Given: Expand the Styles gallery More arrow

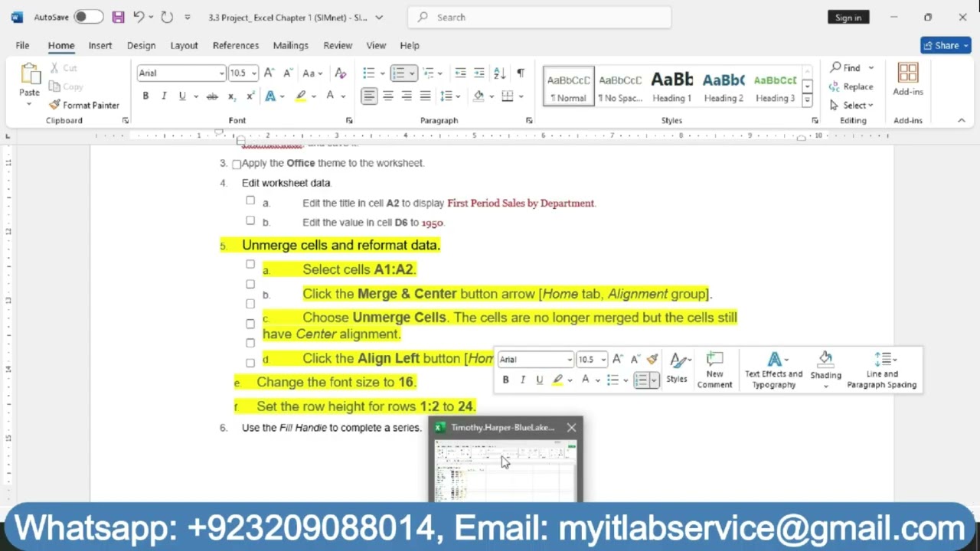Looking at the screenshot, I should (807, 101).
